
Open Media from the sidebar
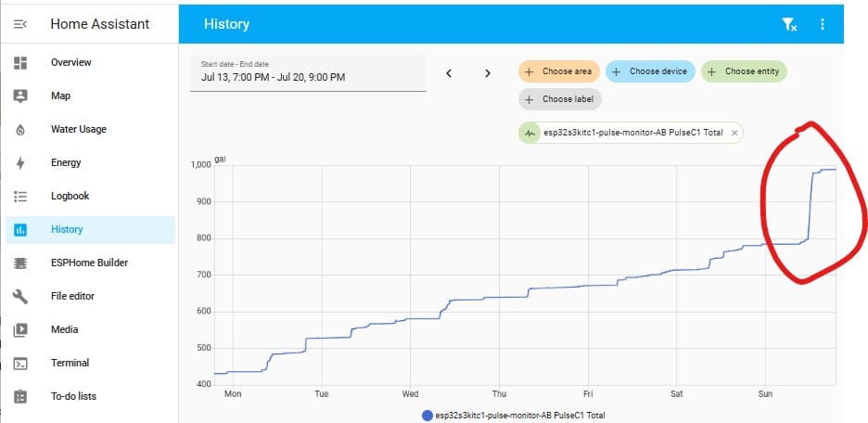click(x=64, y=329)
